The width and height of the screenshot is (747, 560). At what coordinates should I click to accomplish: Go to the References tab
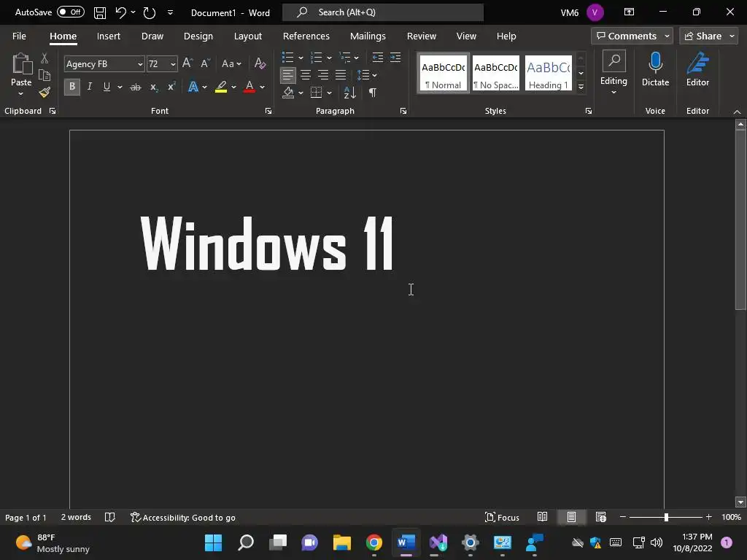(x=306, y=36)
